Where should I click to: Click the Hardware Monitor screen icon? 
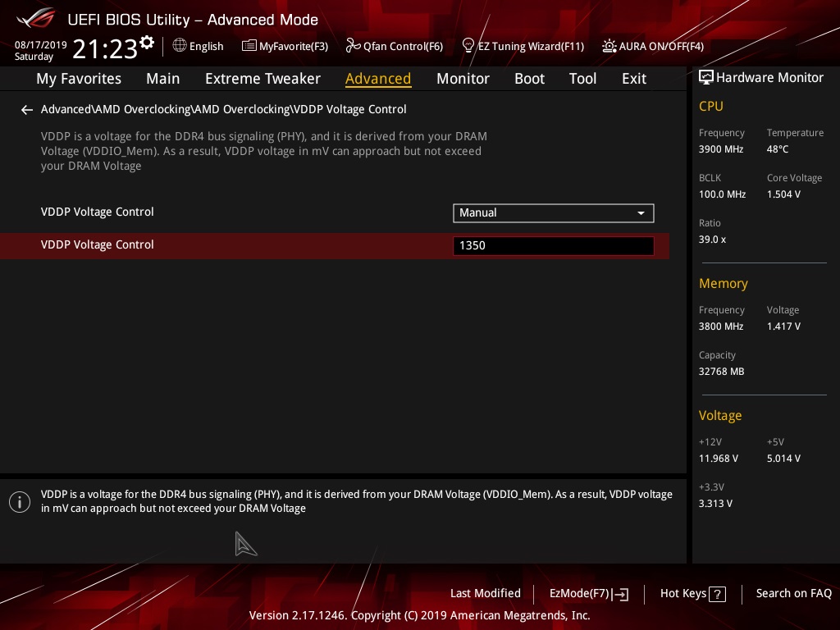point(706,78)
